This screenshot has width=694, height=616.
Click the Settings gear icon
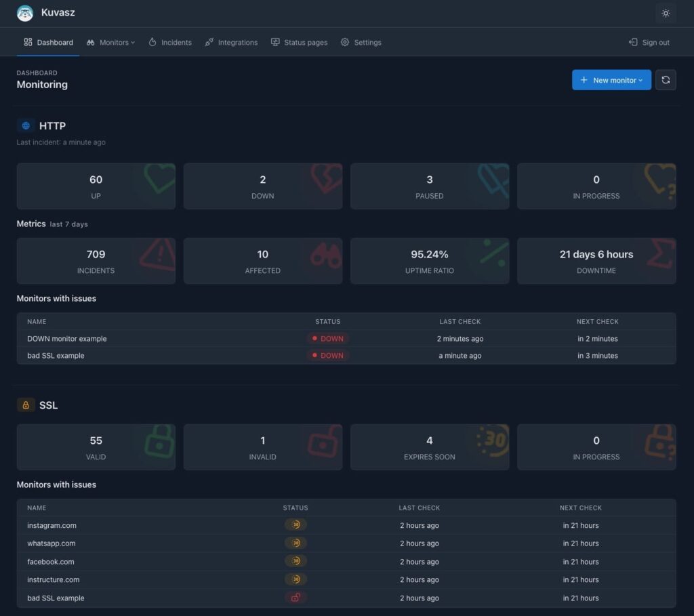[345, 42]
